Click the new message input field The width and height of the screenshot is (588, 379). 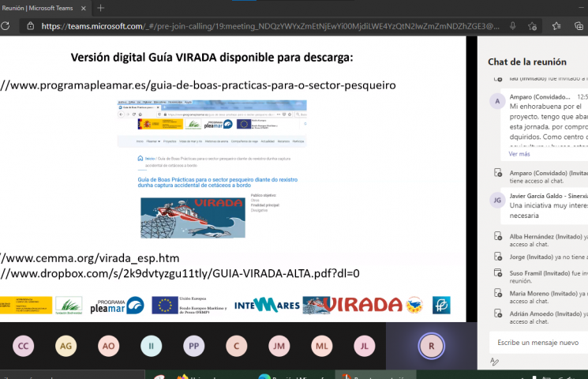pos(538,343)
